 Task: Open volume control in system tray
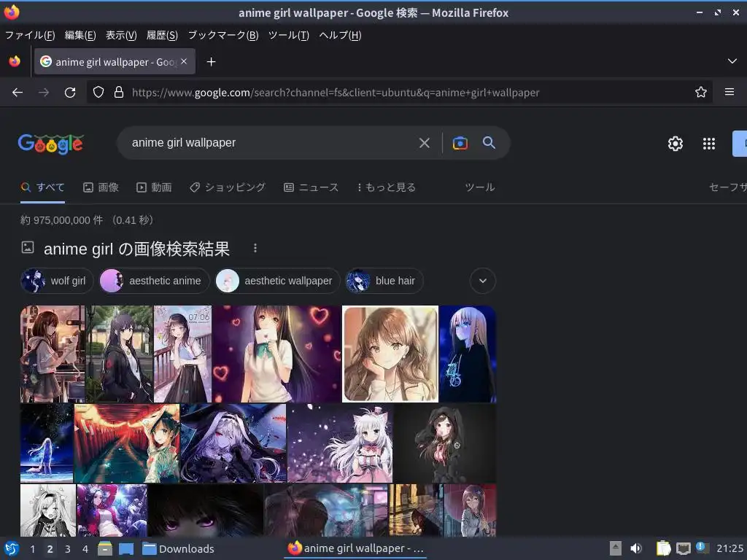[636, 548]
